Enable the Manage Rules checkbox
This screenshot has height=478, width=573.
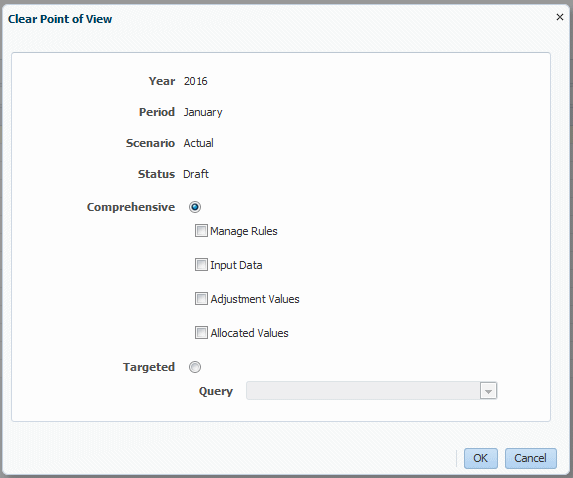pos(201,231)
